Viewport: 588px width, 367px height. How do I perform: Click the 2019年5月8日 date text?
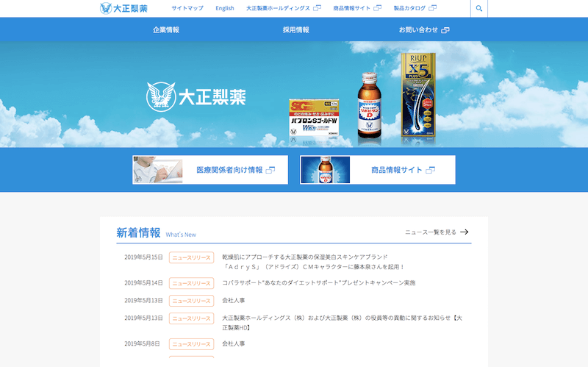142,343
